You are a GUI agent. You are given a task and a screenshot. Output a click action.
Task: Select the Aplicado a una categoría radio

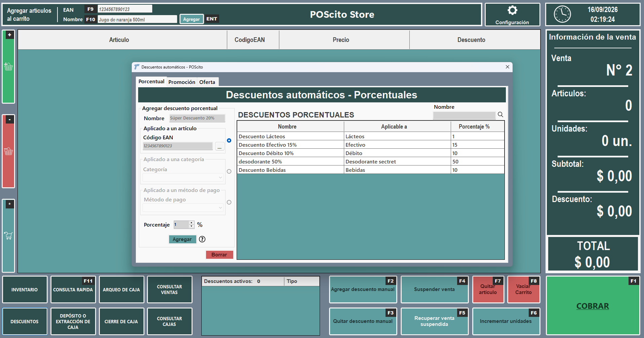[x=229, y=172]
